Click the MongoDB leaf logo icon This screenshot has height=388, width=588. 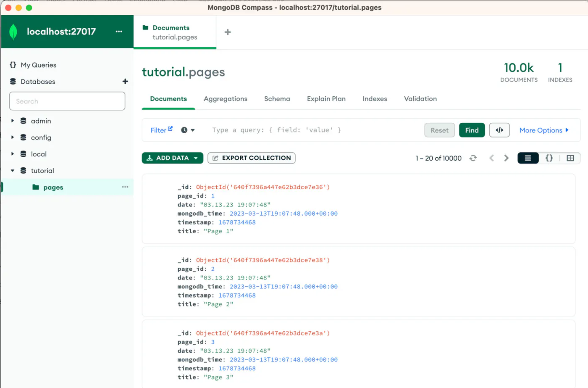tap(13, 32)
